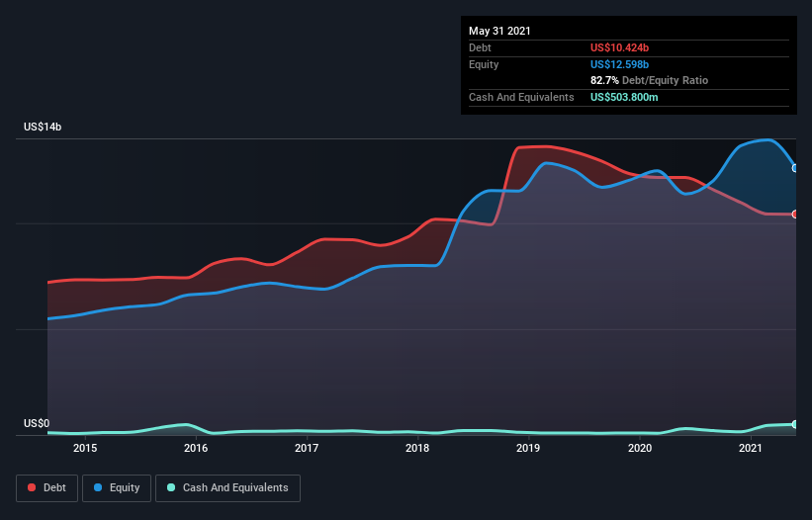Screen dimensions: 812x520
Task: Click the US$10.424b Debt value
Action: click(619, 47)
